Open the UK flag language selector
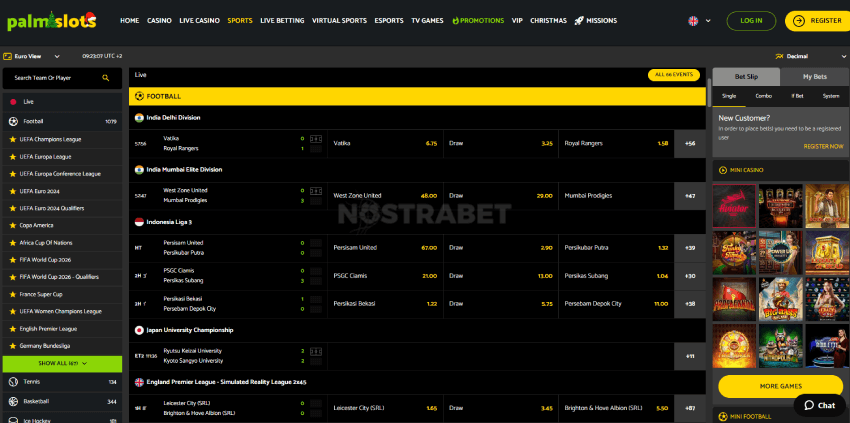 click(x=693, y=21)
